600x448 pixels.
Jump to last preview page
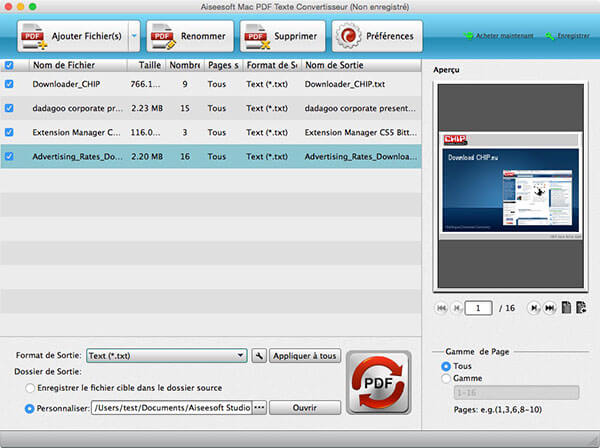pos(550,308)
